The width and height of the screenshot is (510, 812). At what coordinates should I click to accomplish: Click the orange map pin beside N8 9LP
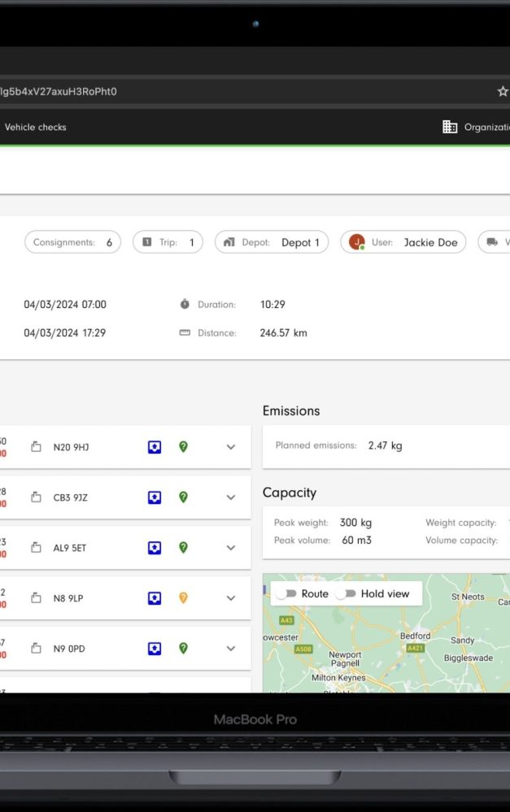[184, 598]
